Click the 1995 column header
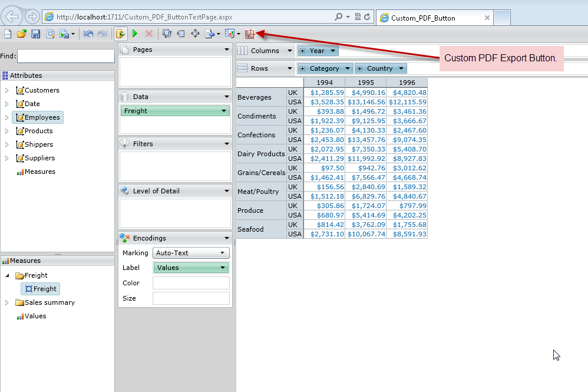Image resolution: width=588 pixels, height=392 pixels. tap(366, 83)
